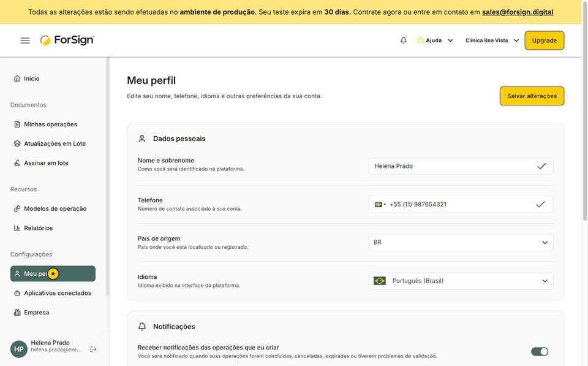The image size is (588, 366).
Task: Click the Upgrade button
Action: 544,40
